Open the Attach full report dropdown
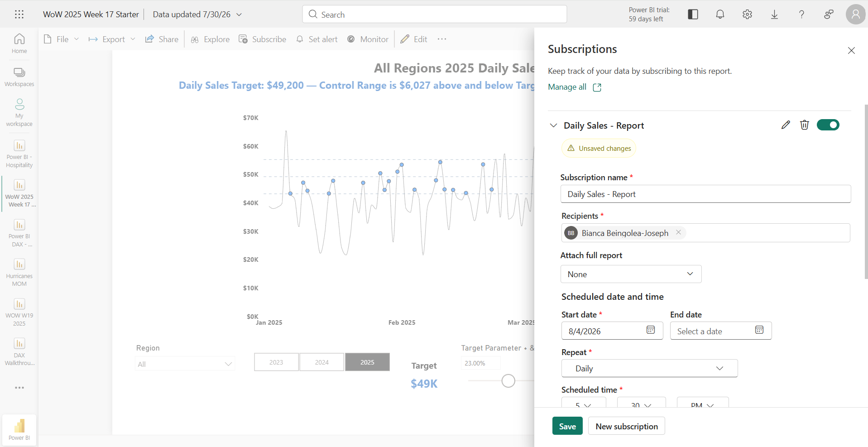The image size is (868, 447). tap(631, 274)
